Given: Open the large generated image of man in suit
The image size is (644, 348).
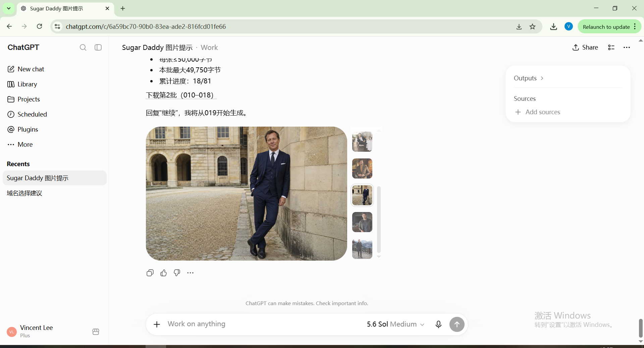Looking at the screenshot, I should coord(247,194).
